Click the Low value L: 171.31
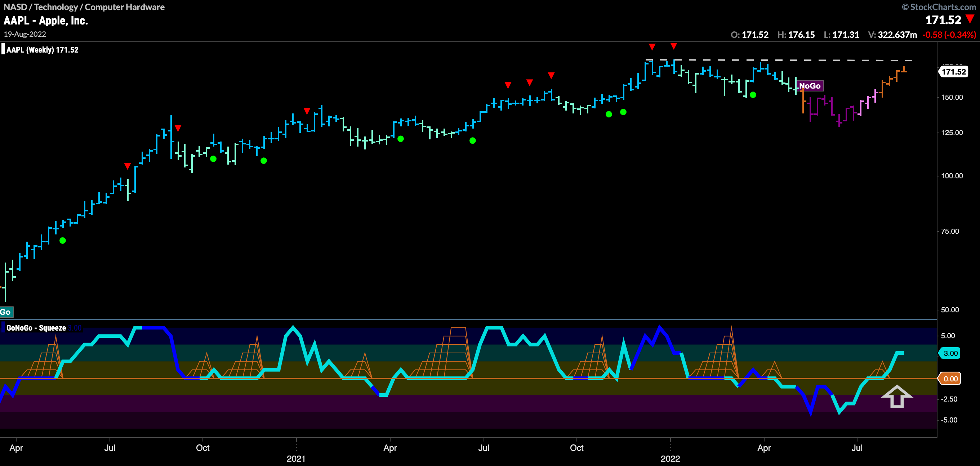The width and height of the screenshot is (980, 466). [x=841, y=35]
